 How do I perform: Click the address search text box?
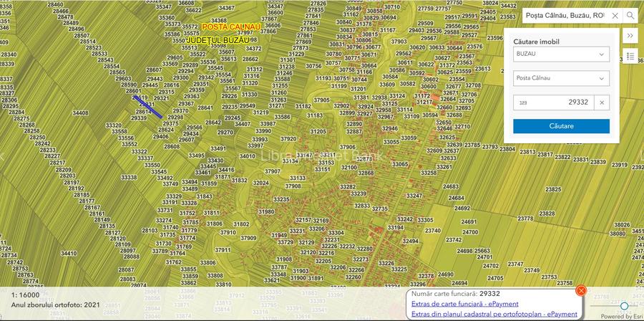pos(564,15)
